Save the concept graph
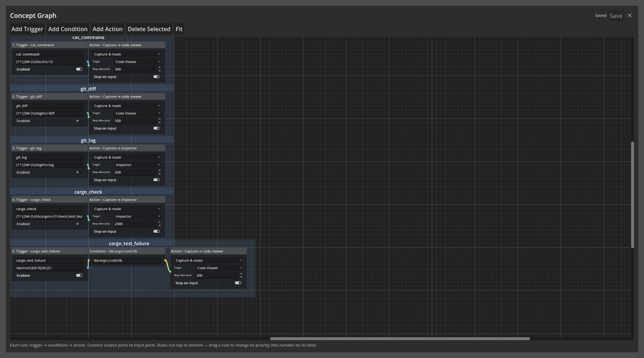This screenshot has width=644, height=358. [616, 16]
